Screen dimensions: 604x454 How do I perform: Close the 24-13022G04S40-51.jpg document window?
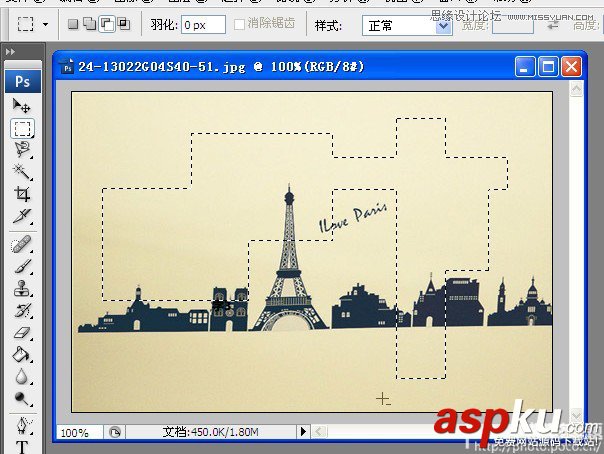tap(571, 67)
